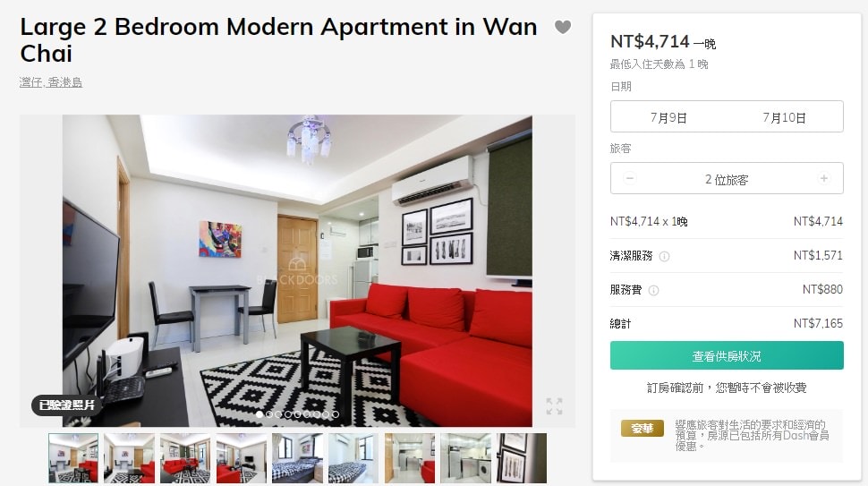868x486 pixels.
Task: Select the third thumbnail showing red sofa
Action: click(x=185, y=458)
